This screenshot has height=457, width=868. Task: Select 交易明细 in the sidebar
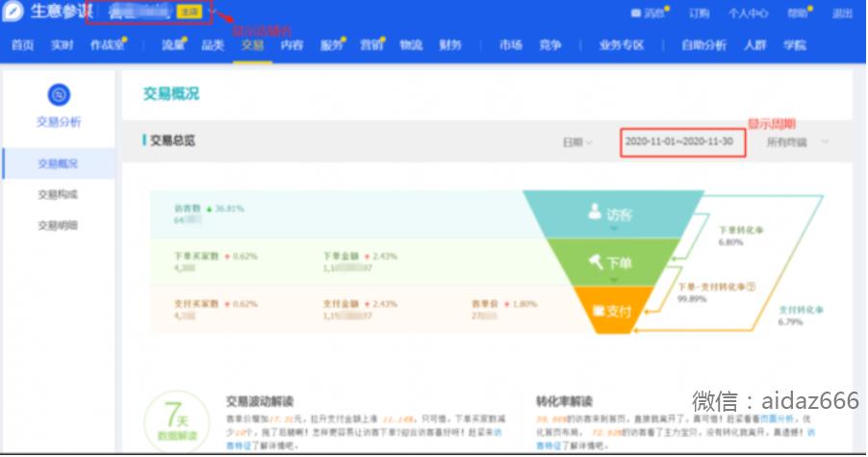click(x=58, y=225)
